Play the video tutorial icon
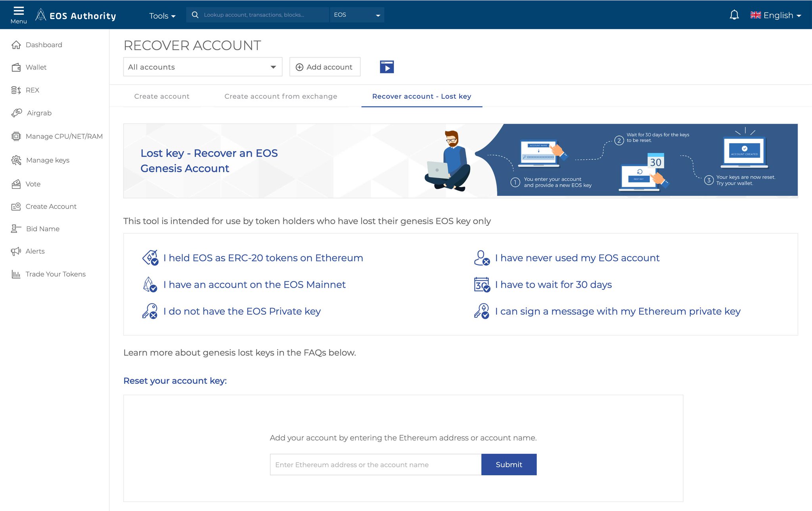 click(x=387, y=67)
